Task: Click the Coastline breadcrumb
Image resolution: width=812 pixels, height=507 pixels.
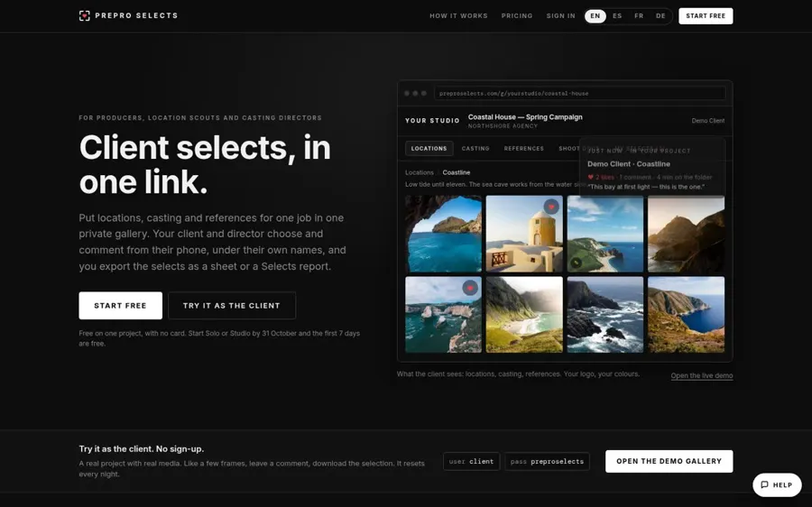Action: pyautogui.click(x=457, y=172)
